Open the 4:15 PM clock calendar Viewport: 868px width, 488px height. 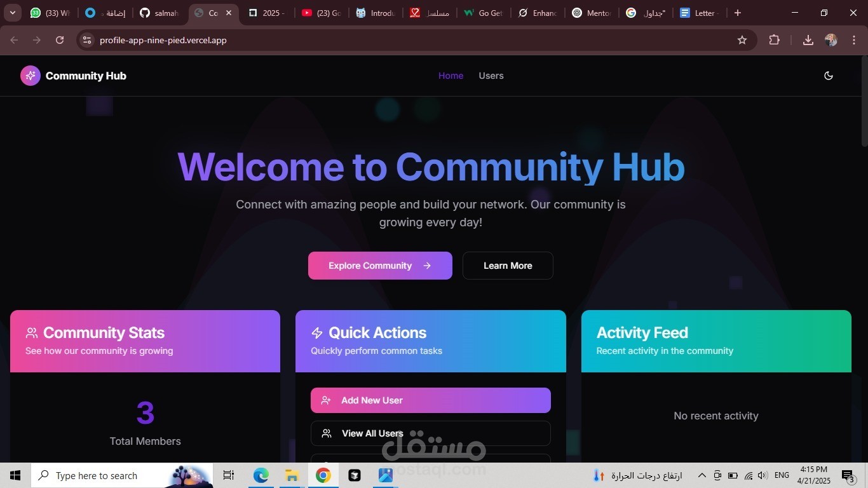814,475
